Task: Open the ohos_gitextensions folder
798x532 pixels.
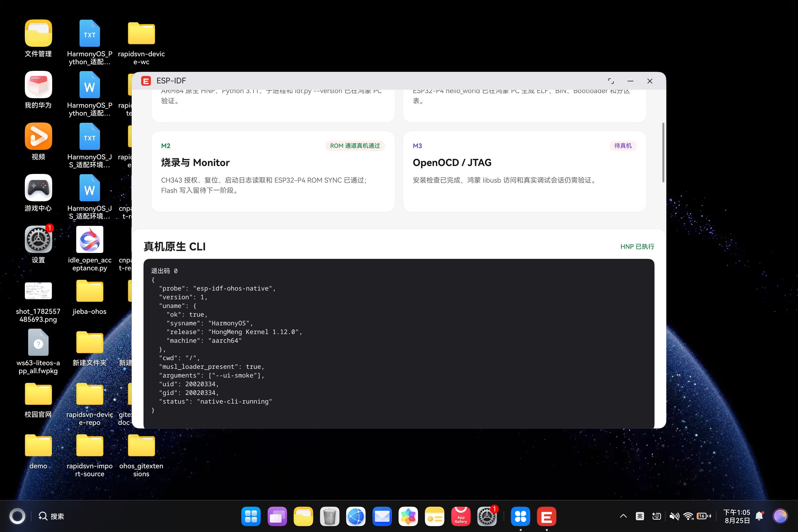Action: click(x=141, y=446)
